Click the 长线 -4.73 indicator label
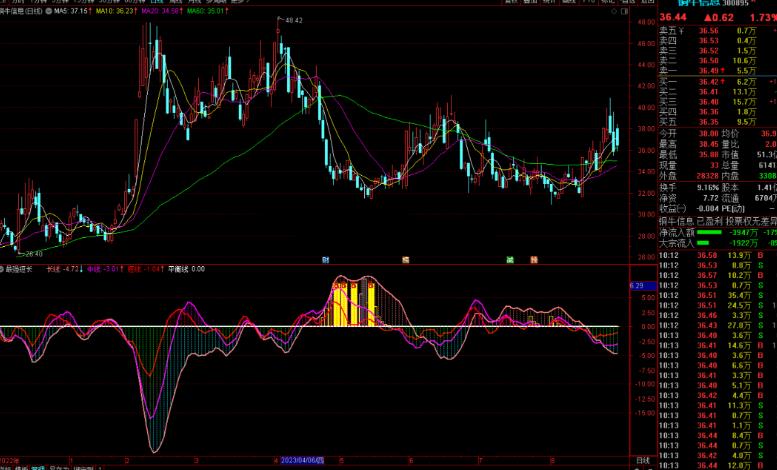The width and height of the screenshot is (777, 470). click(x=62, y=269)
